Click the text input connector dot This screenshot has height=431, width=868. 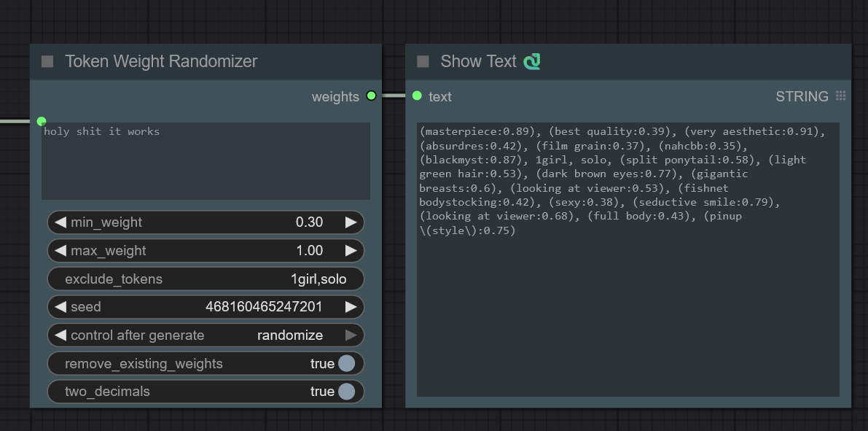pyautogui.click(x=417, y=96)
